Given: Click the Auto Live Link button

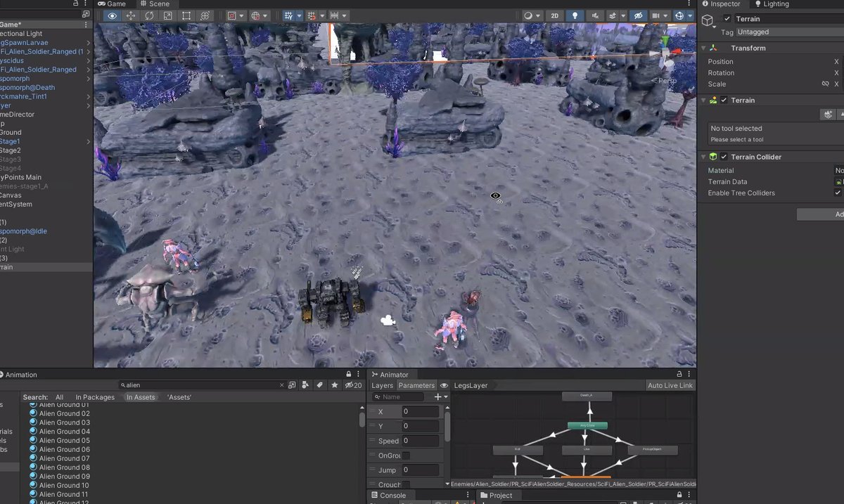Looking at the screenshot, I should 669,385.
